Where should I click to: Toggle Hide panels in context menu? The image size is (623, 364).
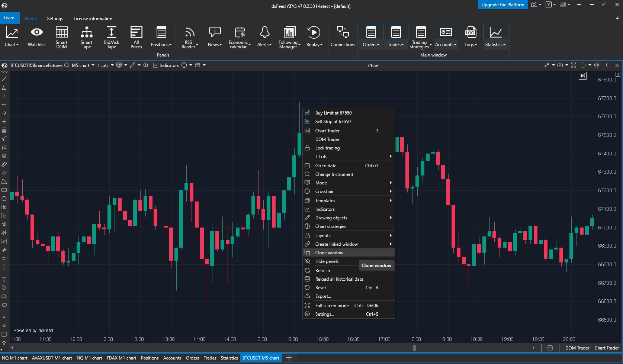coord(327,261)
